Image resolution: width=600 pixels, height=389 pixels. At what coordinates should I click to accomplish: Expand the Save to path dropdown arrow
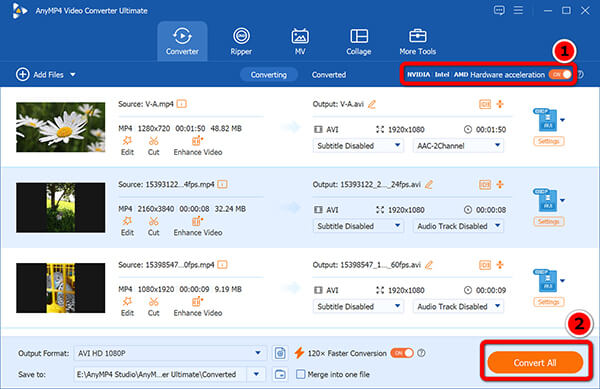[x=256, y=374]
